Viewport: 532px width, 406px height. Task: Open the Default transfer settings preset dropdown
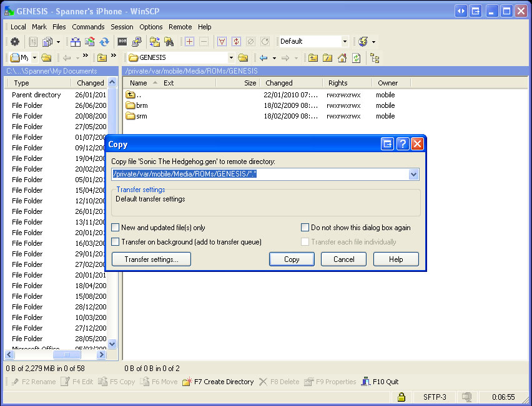(345, 42)
